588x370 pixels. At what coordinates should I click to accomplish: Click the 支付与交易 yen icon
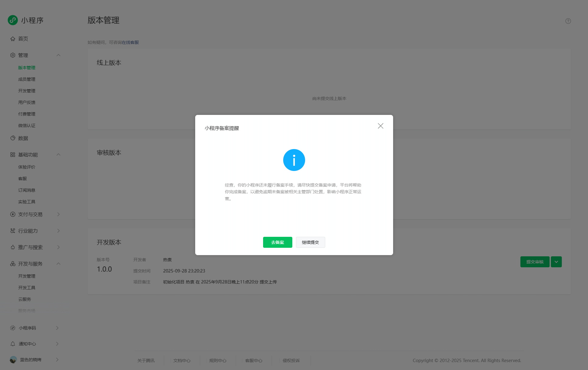pos(13,214)
